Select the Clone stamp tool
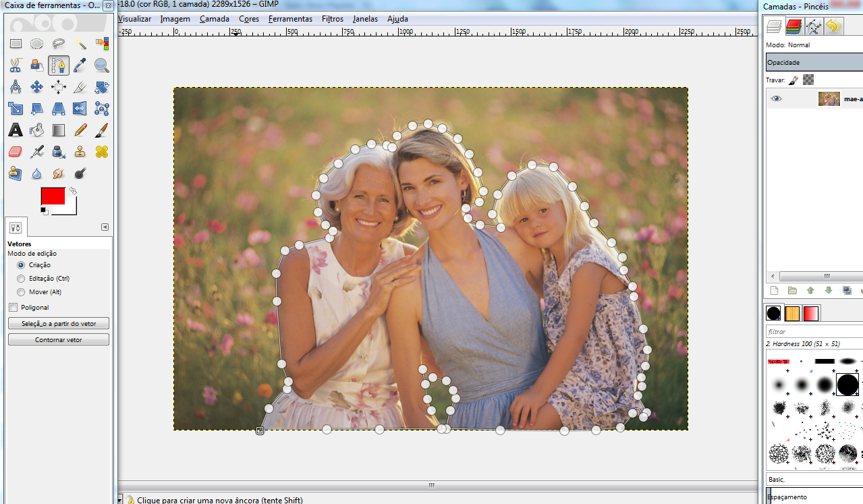 tap(80, 151)
